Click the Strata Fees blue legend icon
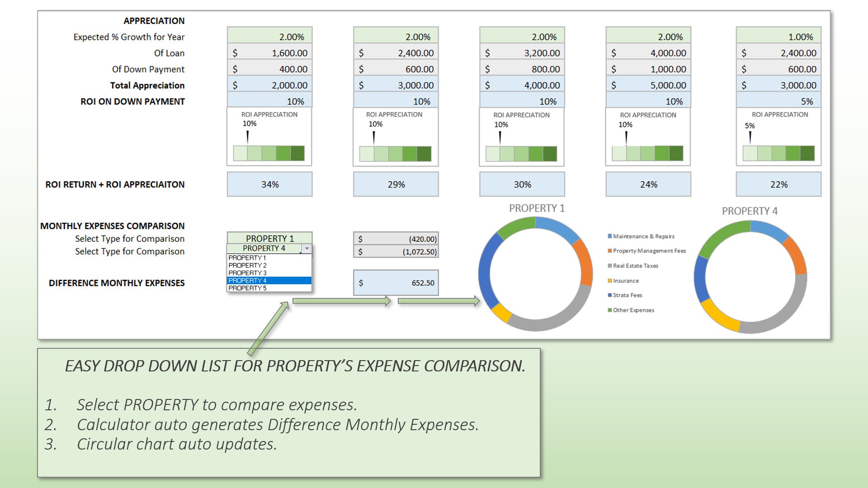 (x=609, y=295)
